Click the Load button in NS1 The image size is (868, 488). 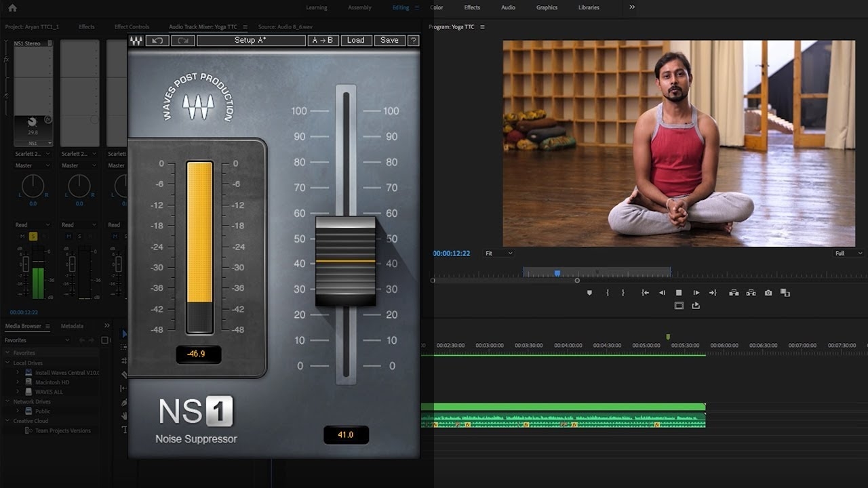click(x=356, y=41)
